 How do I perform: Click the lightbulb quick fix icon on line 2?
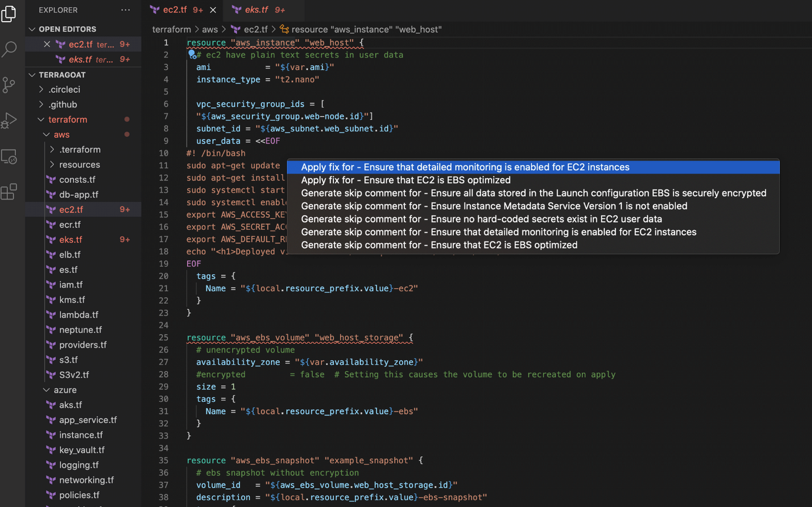tap(193, 54)
